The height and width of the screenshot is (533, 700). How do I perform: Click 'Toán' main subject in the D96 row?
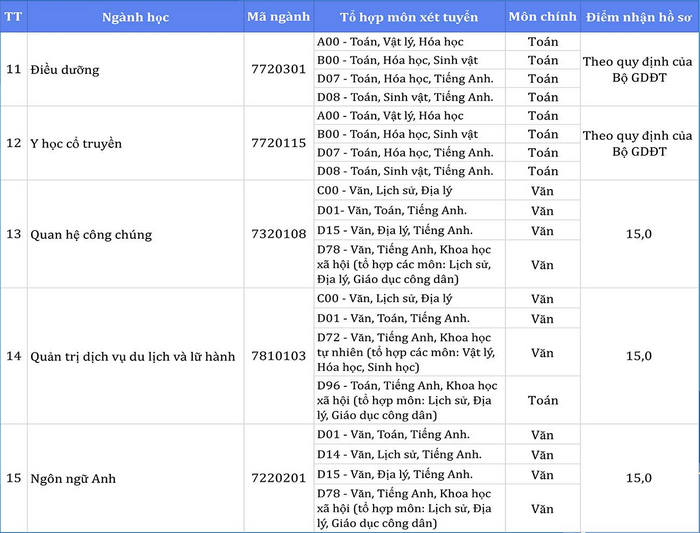pyautogui.click(x=543, y=400)
